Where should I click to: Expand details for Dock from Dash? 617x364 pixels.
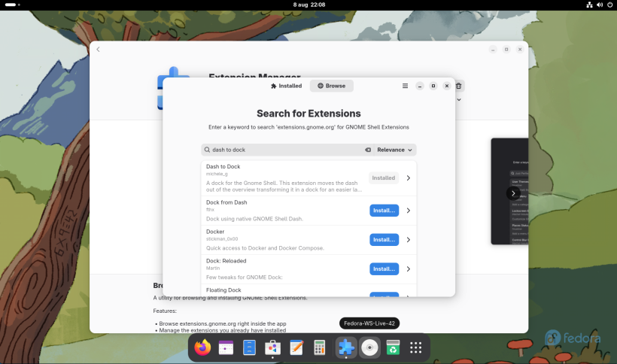(409, 211)
